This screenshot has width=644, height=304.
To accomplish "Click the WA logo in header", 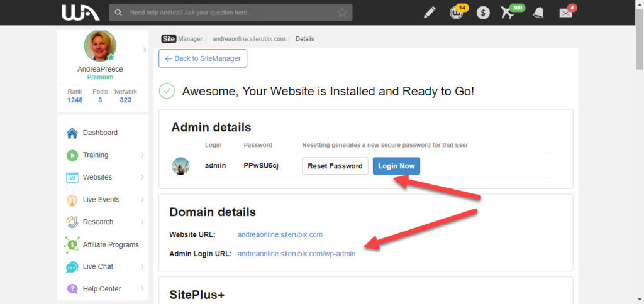I will pyautogui.click(x=80, y=13).
